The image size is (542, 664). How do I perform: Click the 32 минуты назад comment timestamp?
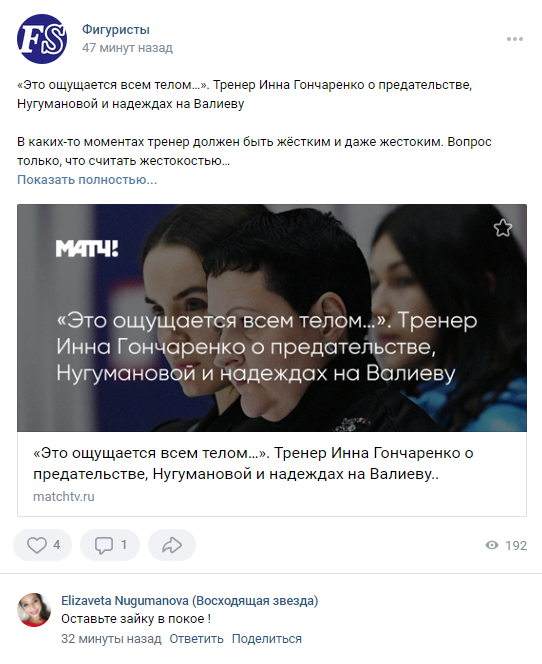pyautogui.click(x=111, y=639)
